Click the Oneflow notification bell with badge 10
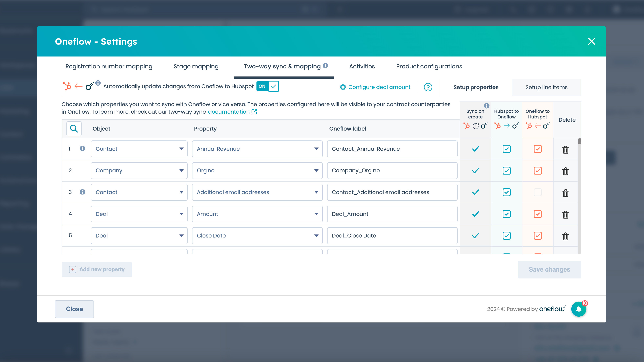 coord(579,309)
